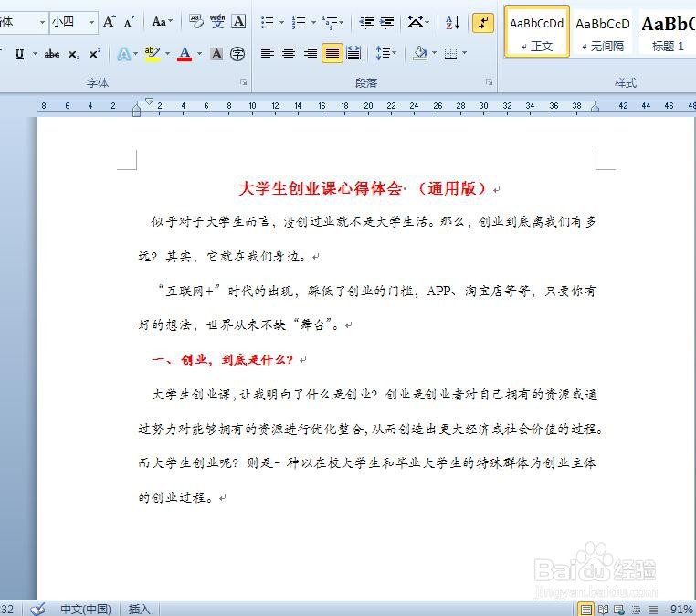Click the Enclose Characters icon
Image resolution: width=696 pixels, height=616 pixels.
tap(237, 54)
